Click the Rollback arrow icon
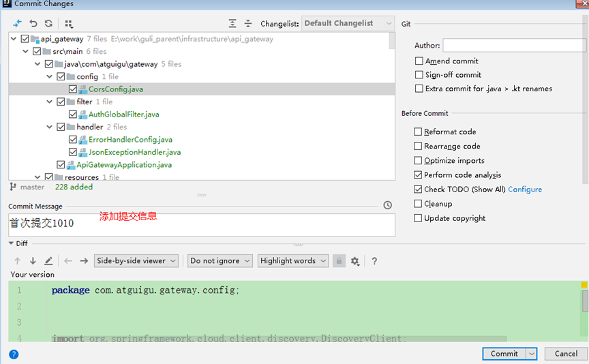Screen dimensions: 589x364 click(33, 24)
